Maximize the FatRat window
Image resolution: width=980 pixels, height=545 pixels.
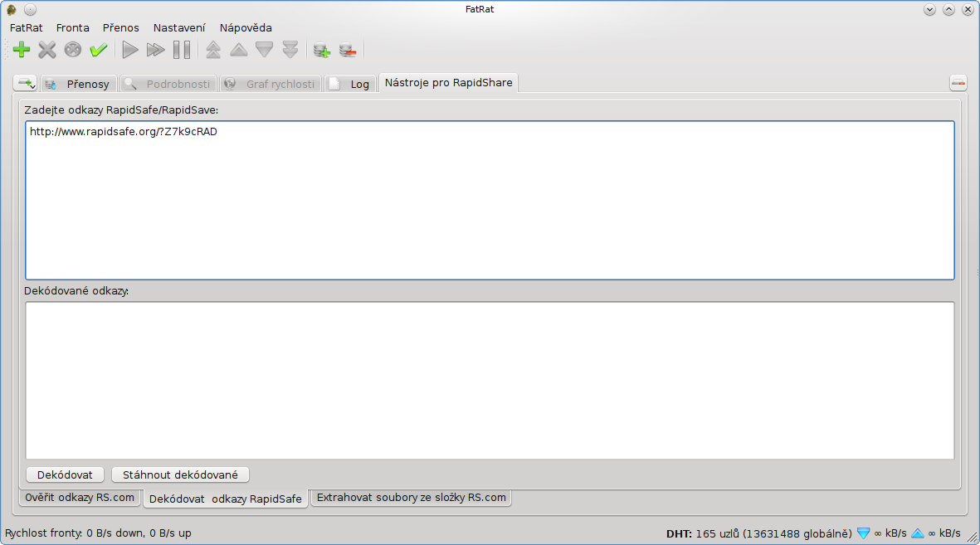(948, 9)
